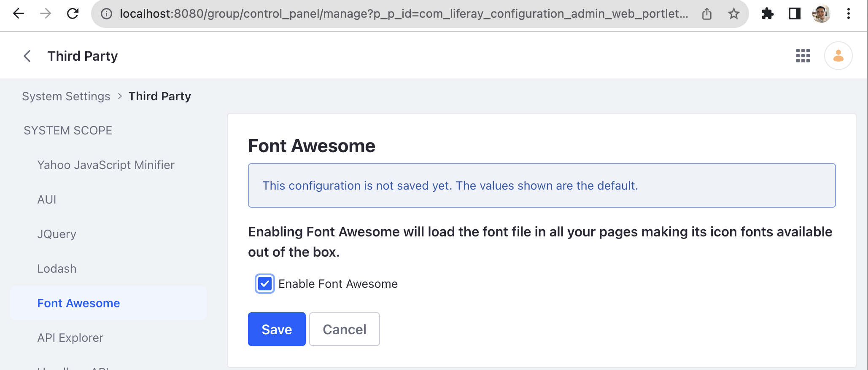Image resolution: width=868 pixels, height=370 pixels.
Task: Click the Enabling Font Awesome description text
Action: (x=540, y=242)
